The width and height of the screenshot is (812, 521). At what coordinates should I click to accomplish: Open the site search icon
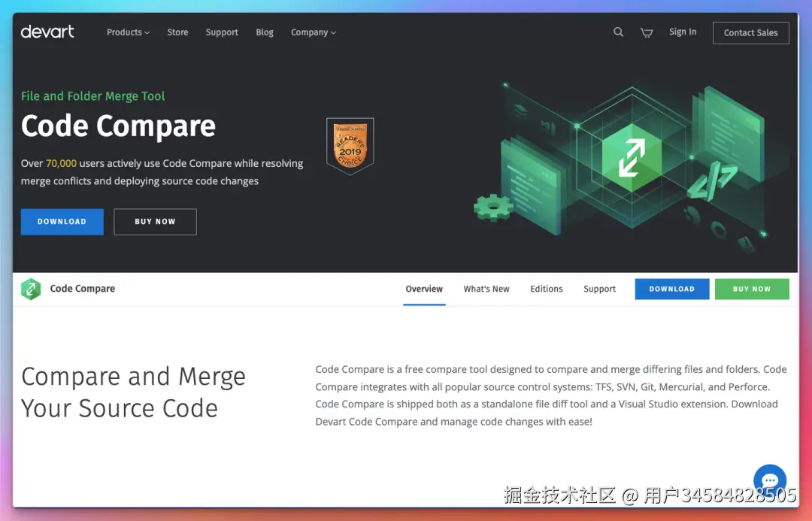click(618, 32)
